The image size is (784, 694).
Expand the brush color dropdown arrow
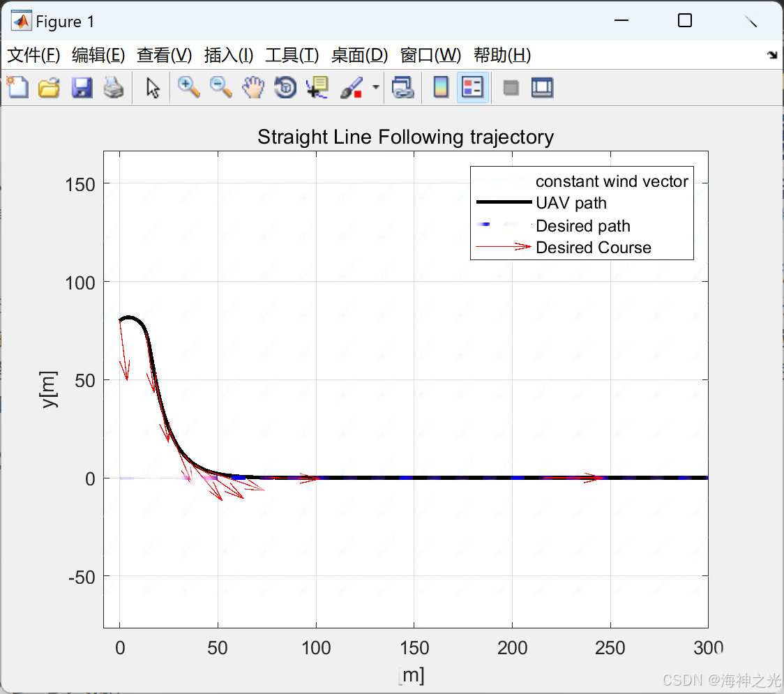coord(375,87)
